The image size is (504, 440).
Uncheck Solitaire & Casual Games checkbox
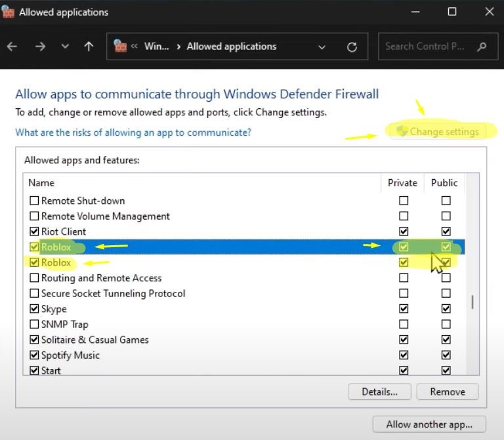coord(34,340)
